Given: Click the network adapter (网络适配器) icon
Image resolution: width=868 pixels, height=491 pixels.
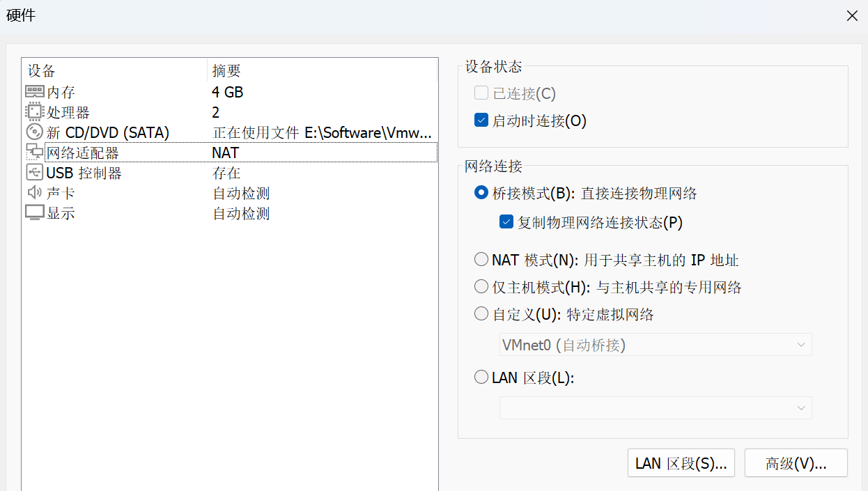Looking at the screenshot, I should pos(34,153).
